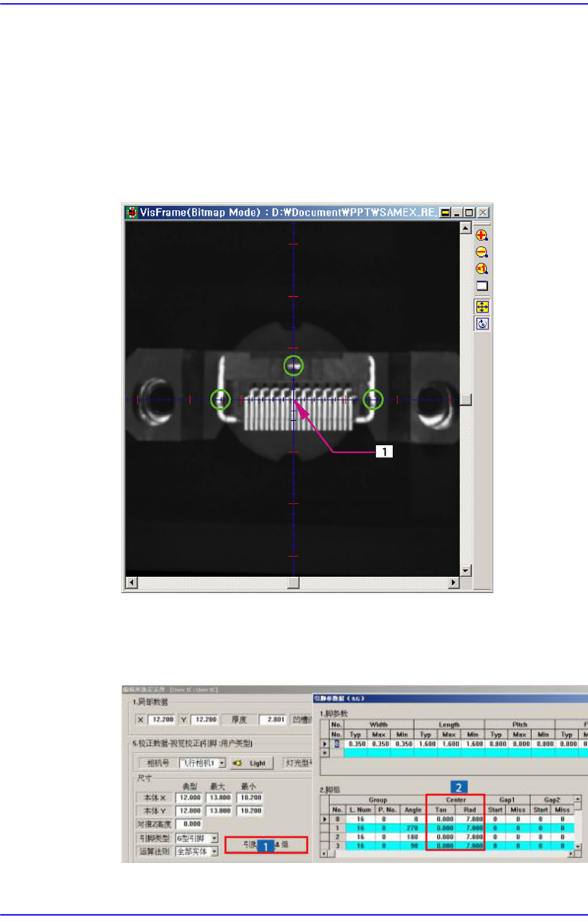Click the body Y typical value 12.000
The height and width of the screenshot is (922, 588).
click(189, 810)
